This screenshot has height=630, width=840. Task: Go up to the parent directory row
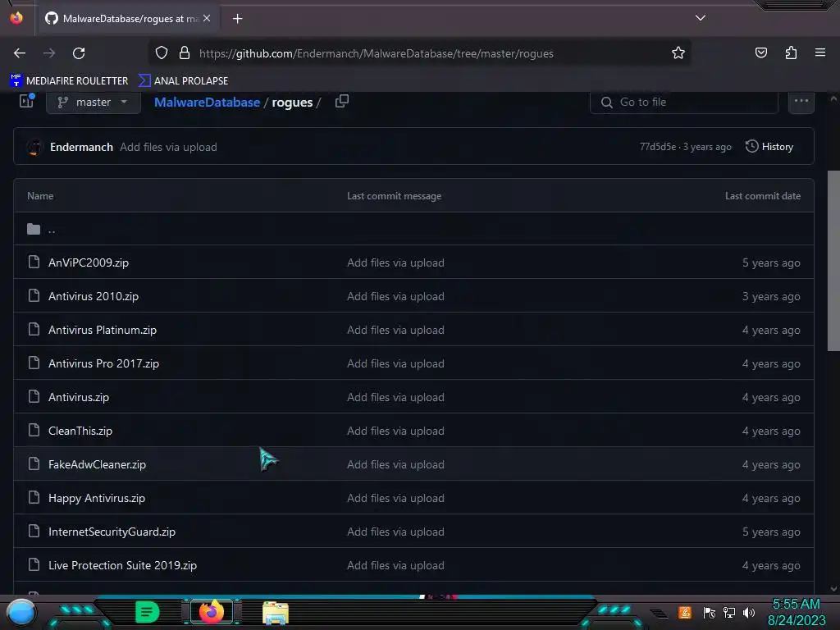413,230
